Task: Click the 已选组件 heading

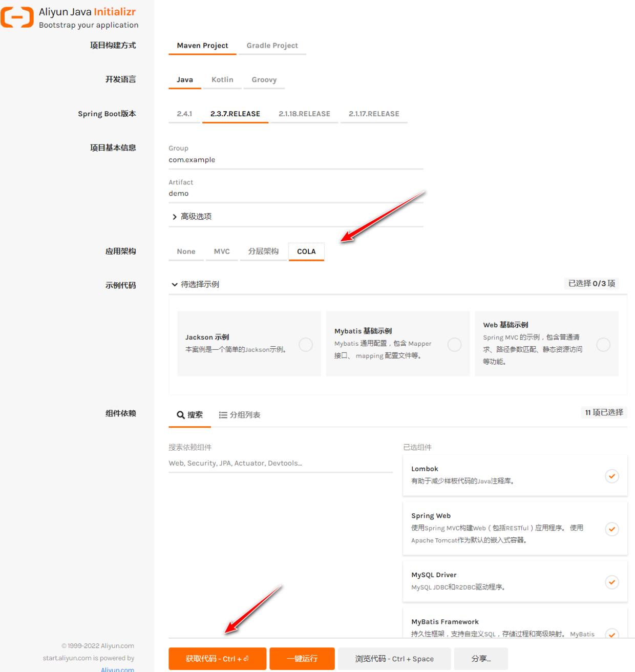Action: [x=417, y=447]
